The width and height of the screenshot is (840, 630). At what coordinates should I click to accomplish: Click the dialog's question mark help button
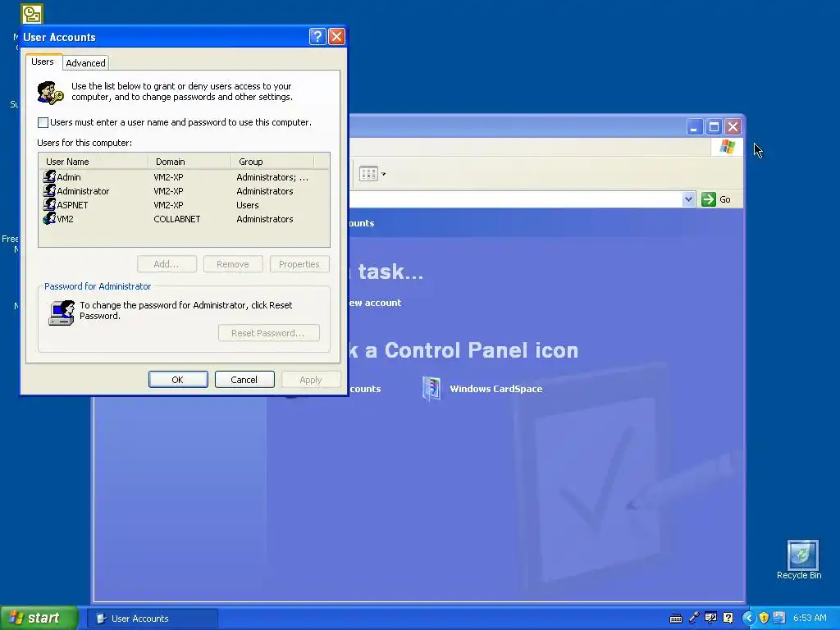(x=317, y=36)
